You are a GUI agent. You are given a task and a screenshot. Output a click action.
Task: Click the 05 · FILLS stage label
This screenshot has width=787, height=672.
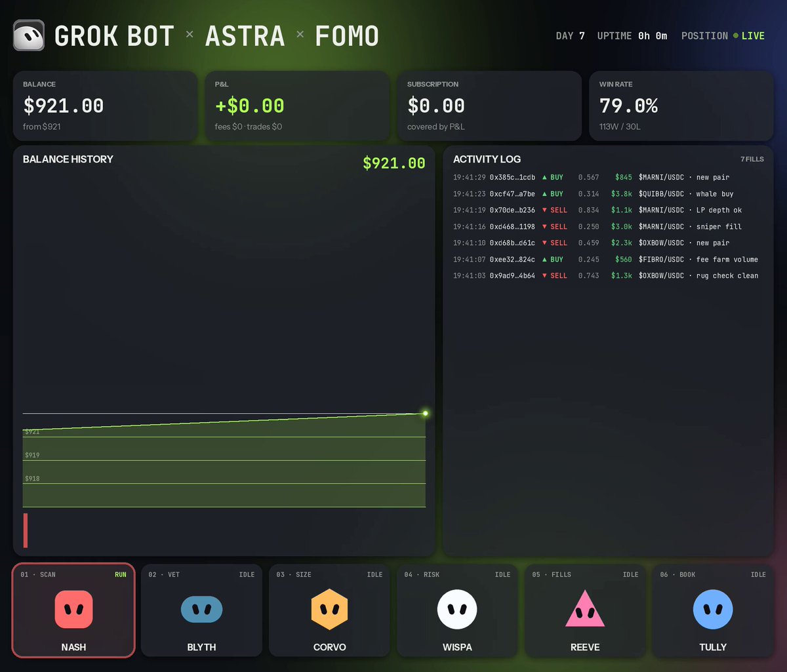pos(552,574)
